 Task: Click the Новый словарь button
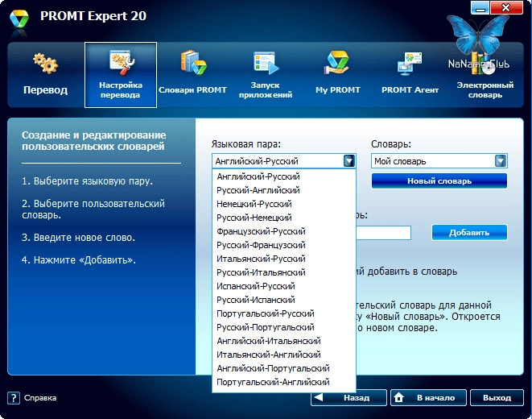(439, 181)
